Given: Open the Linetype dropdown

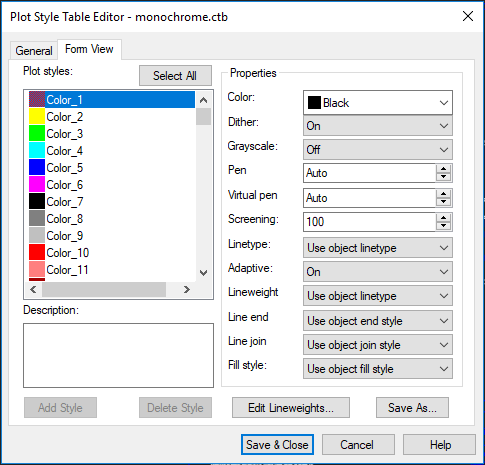Looking at the screenshot, I should (378, 248).
